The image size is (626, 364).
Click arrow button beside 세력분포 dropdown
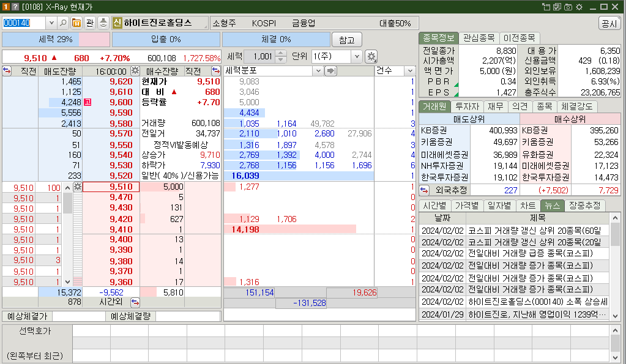point(330,71)
